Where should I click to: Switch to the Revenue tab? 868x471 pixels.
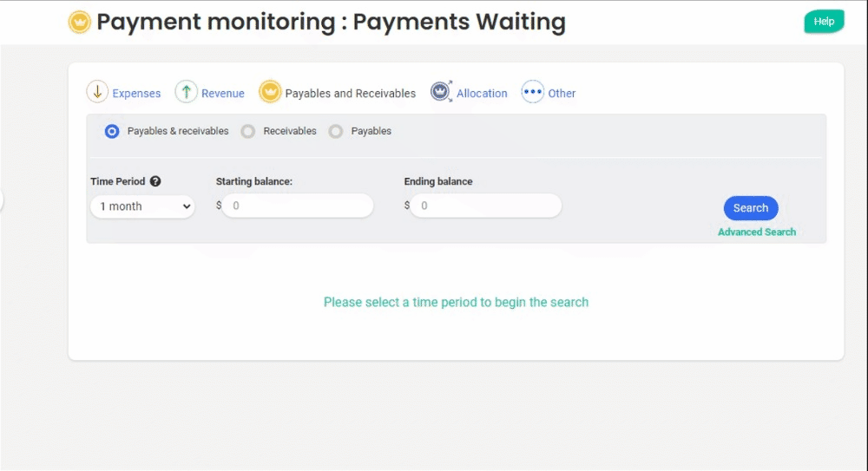click(x=223, y=94)
